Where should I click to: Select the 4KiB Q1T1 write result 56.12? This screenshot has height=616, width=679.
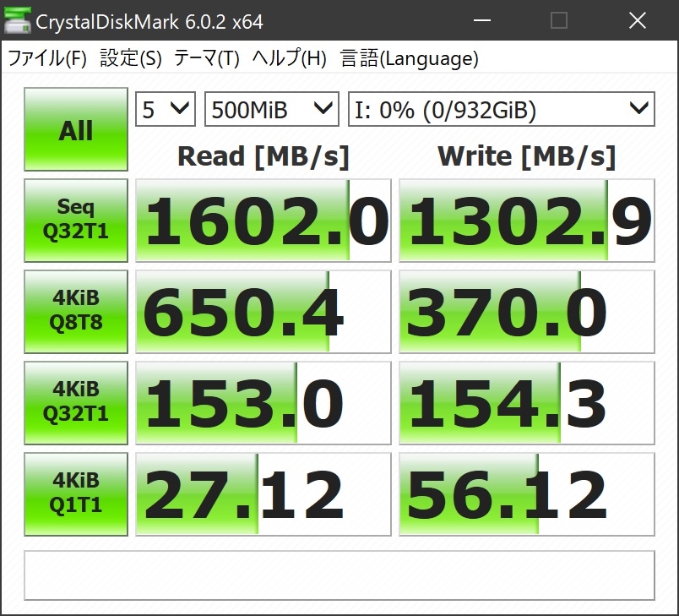[527, 493]
